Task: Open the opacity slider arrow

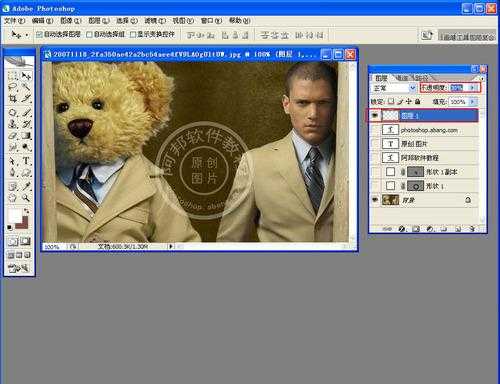Action: [472, 88]
